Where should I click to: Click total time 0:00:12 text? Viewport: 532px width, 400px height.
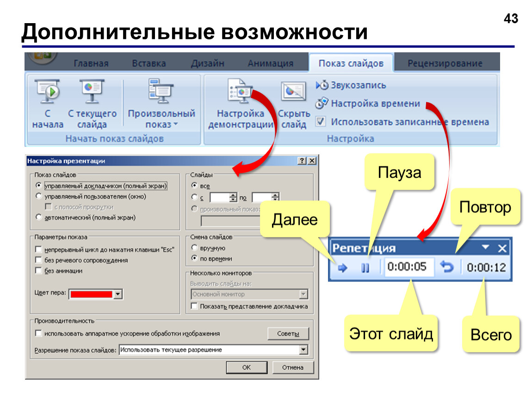tap(486, 268)
